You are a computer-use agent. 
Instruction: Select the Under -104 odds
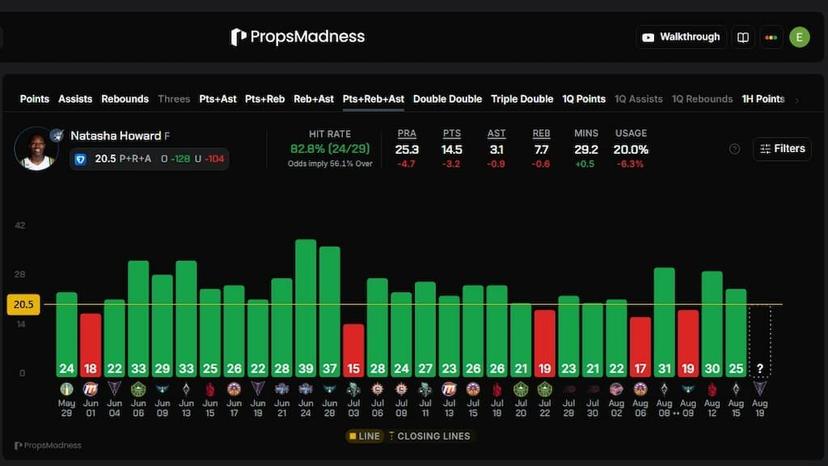pos(210,159)
